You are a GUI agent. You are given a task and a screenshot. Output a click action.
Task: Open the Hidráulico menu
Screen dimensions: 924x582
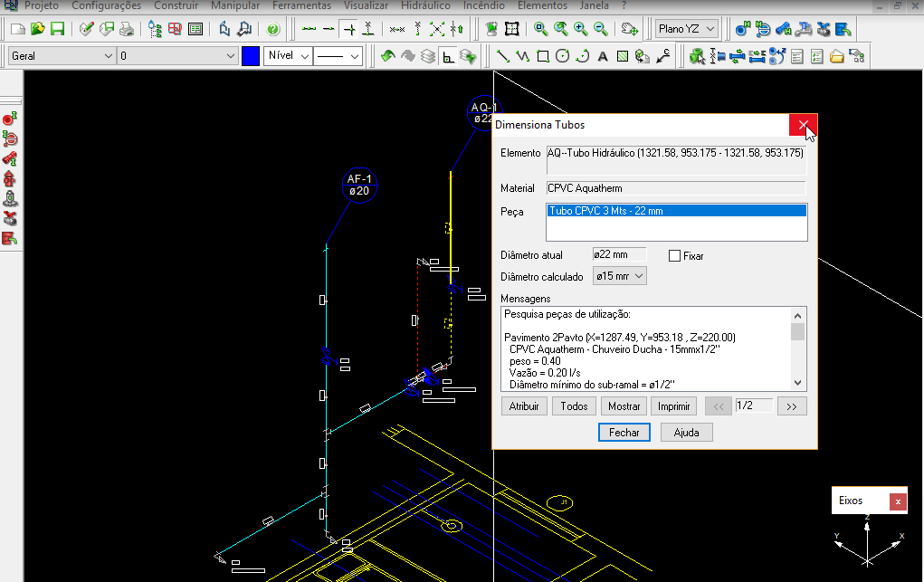425,5
